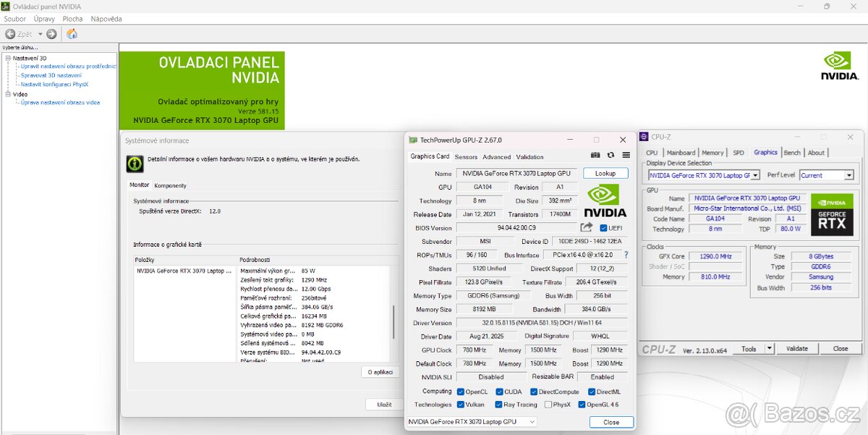This screenshot has height=435, width=868.
Task: Click the BIOS export share icon
Action: coord(587,228)
